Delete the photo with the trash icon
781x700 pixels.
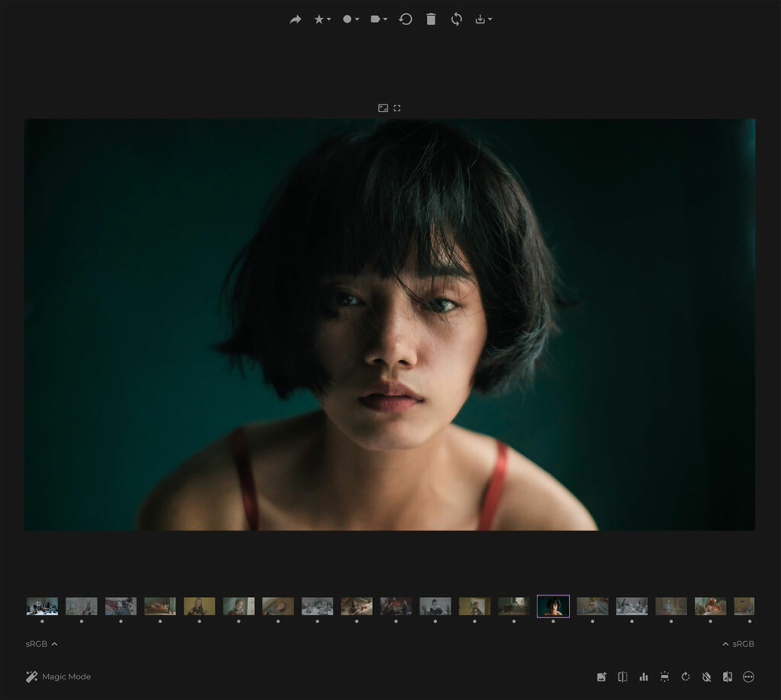coord(431,19)
